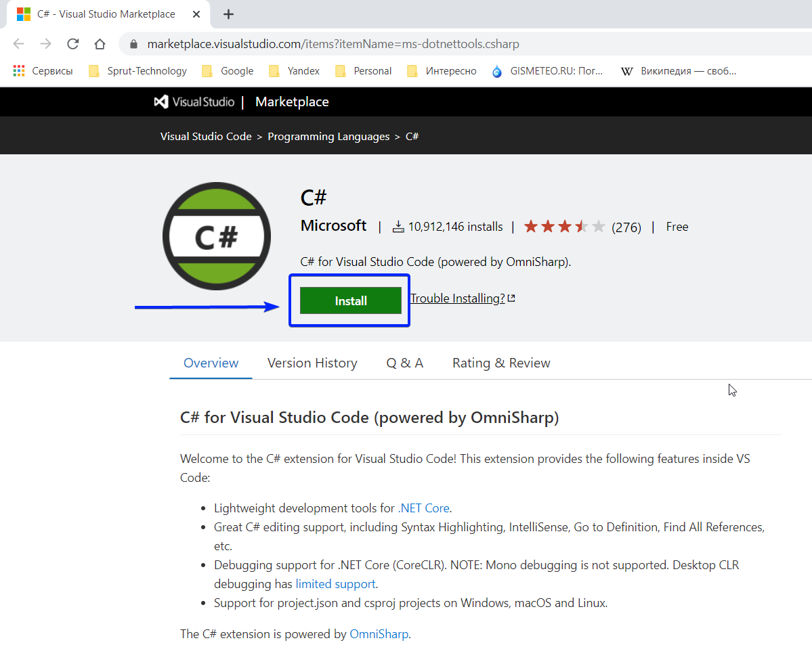This screenshot has height=649, width=812.
Task: Switch to the Version History tab
Action: coord(312,363)
